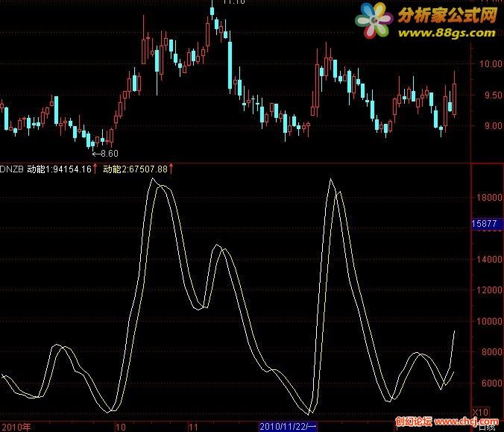Screen dimensions: 504x432
Task: Click the 18000 indicator axis label
Action: [489, 198]
